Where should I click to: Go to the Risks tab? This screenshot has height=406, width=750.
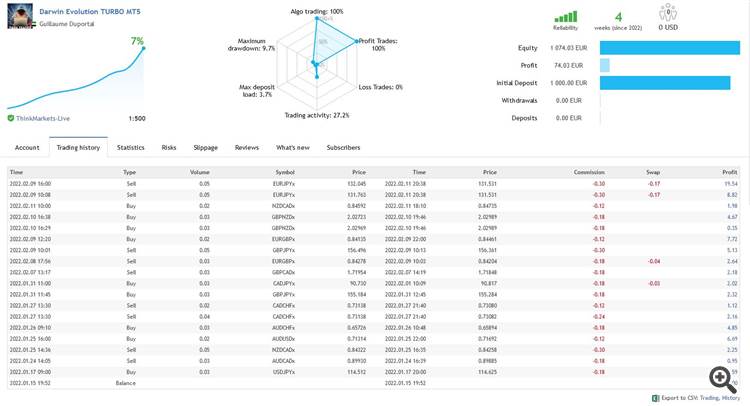pyautogui.click(x=169, y=147)
